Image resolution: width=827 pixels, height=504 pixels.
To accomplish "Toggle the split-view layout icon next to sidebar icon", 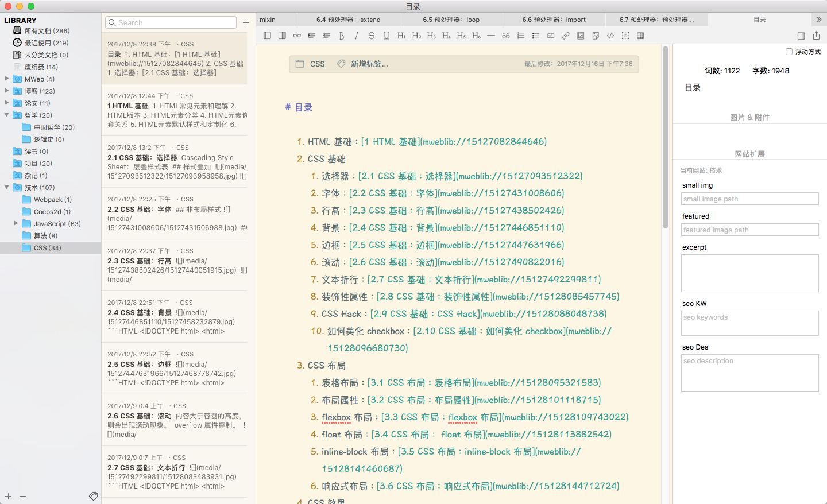I will pos(282,36).
